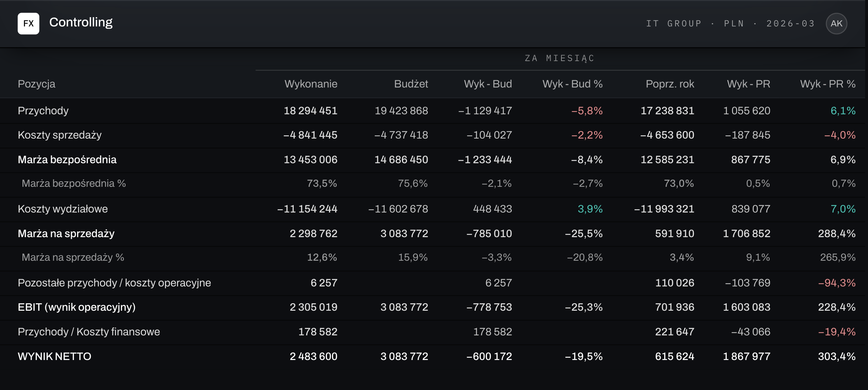The height and width of the screenshot is (390, 868).
Task: Click the Marża bezpośrednia % row label
Action: [x=74, y=184]
